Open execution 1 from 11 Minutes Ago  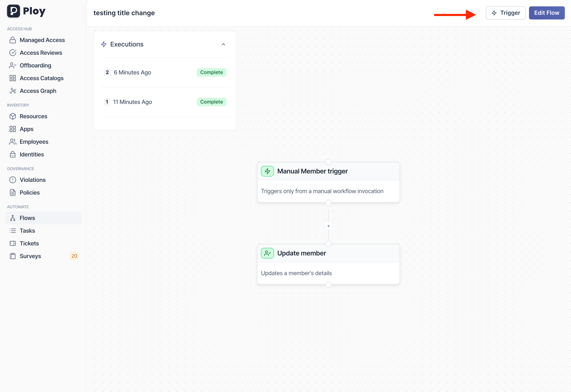(165, 102)
